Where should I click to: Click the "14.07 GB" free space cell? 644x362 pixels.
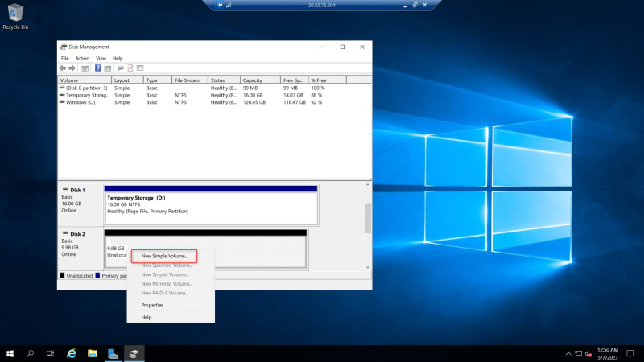pyautogui.click(x=293, y=95)
